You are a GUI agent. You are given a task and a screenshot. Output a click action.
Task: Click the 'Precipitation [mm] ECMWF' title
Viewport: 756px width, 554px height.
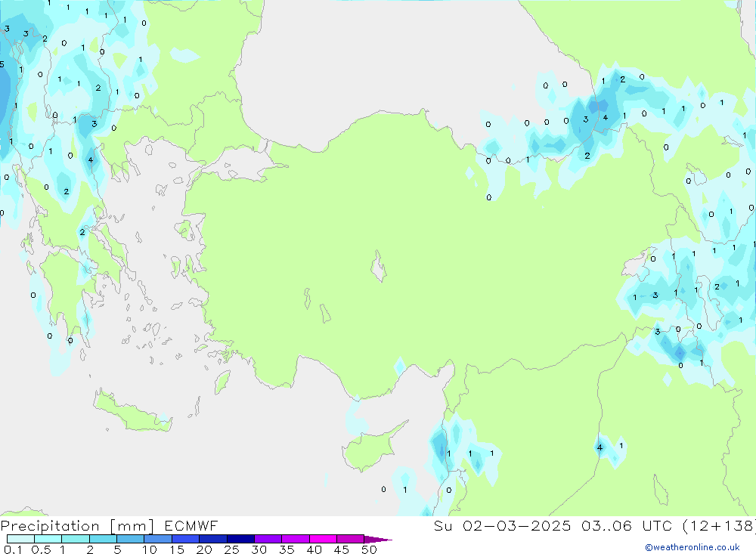pyautogui.click(x=110, y=525)
